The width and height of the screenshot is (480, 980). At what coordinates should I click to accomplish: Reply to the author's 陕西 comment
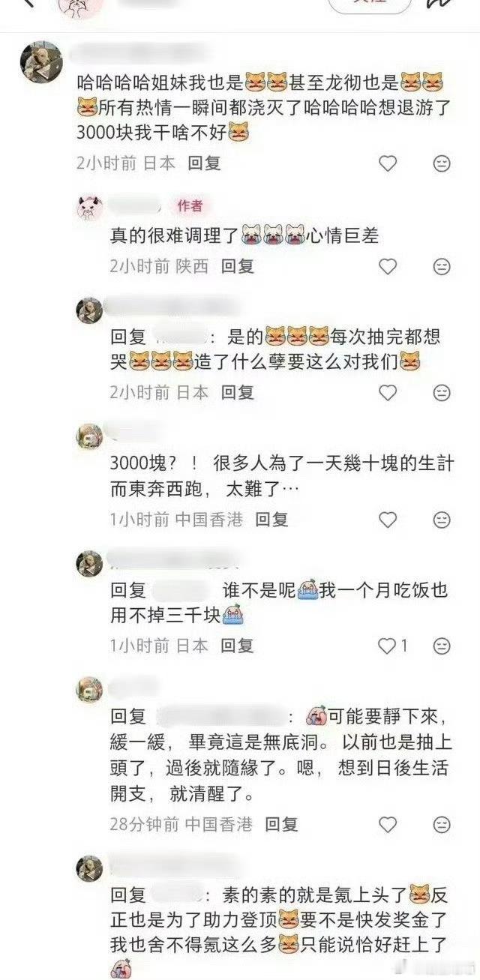tap(238, 266)
